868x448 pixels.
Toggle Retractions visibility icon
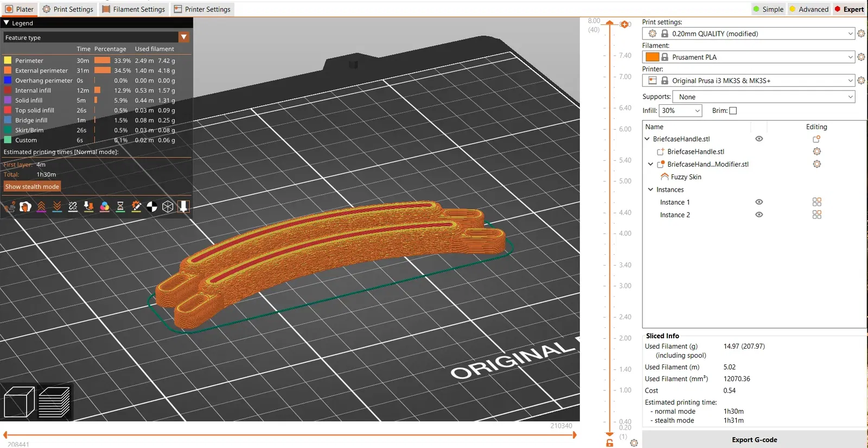41,206
